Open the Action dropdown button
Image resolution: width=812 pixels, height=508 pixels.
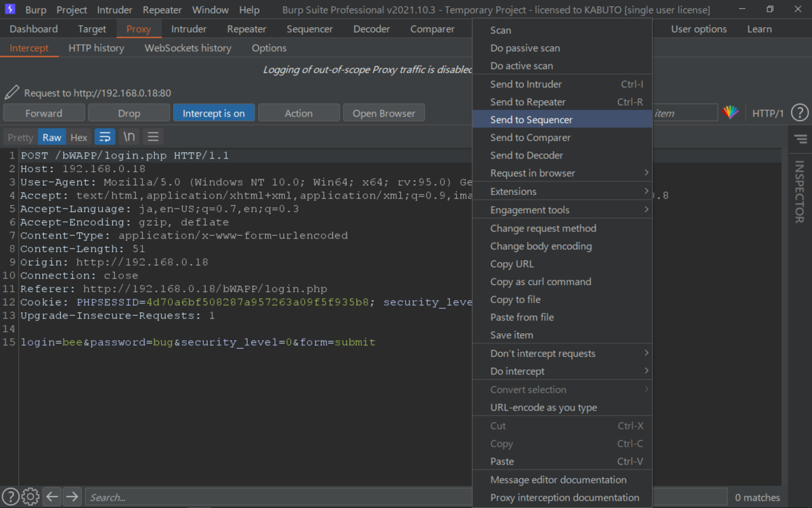[x=298, y=113]
